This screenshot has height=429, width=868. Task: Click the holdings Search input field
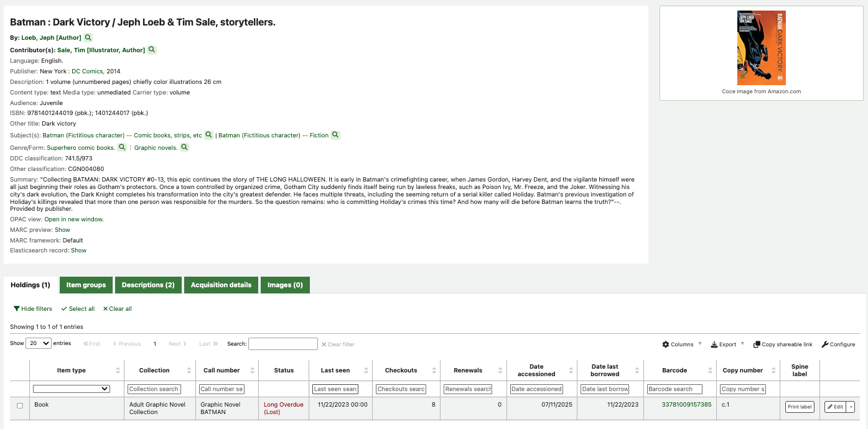click(283, 344)
